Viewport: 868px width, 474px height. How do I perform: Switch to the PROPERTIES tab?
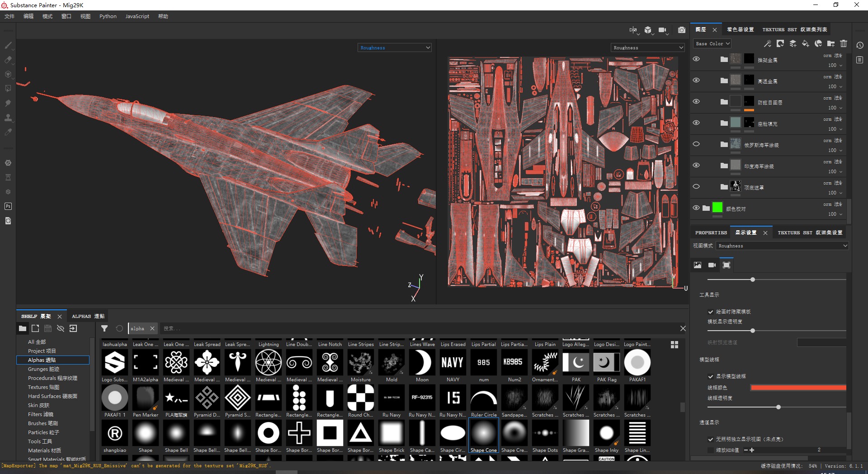(711, 232)
